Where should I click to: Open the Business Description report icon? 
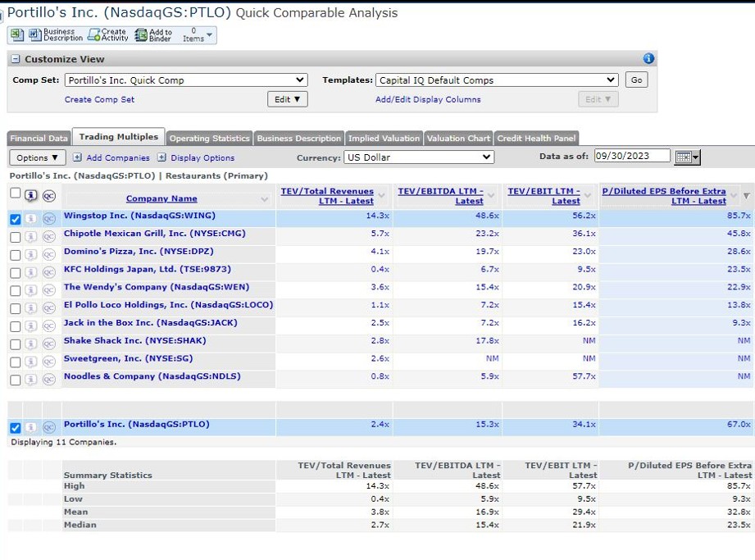pos(34,34)
